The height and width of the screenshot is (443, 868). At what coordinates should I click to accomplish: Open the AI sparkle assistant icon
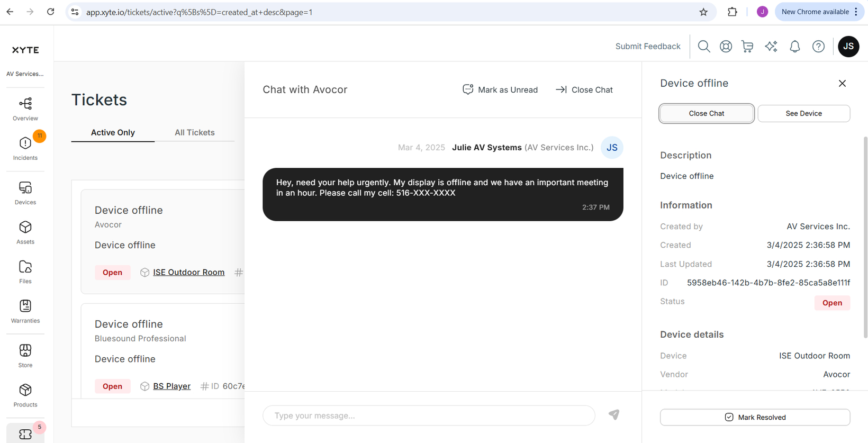(x=771, y=47)
